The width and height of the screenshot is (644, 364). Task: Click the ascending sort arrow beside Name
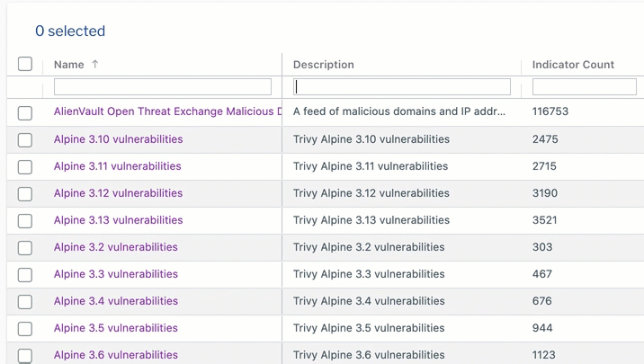tap(94, 64)
